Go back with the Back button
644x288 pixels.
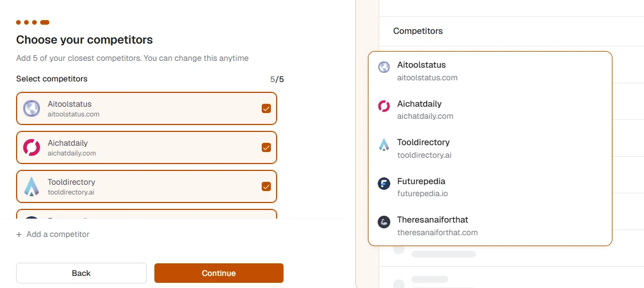(x=82, y=273)
